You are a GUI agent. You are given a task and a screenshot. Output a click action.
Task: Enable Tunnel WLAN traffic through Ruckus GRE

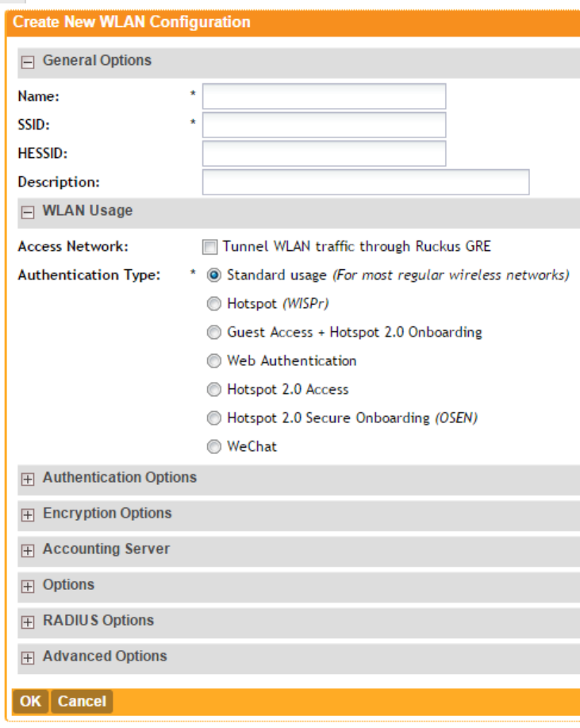(209, 247)
